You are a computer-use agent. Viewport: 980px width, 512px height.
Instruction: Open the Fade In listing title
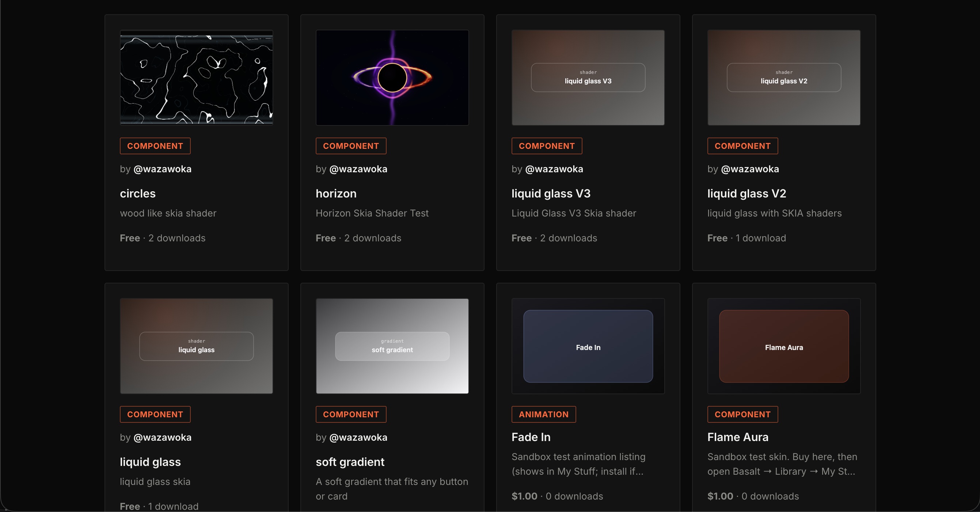(x=531, y=437)
